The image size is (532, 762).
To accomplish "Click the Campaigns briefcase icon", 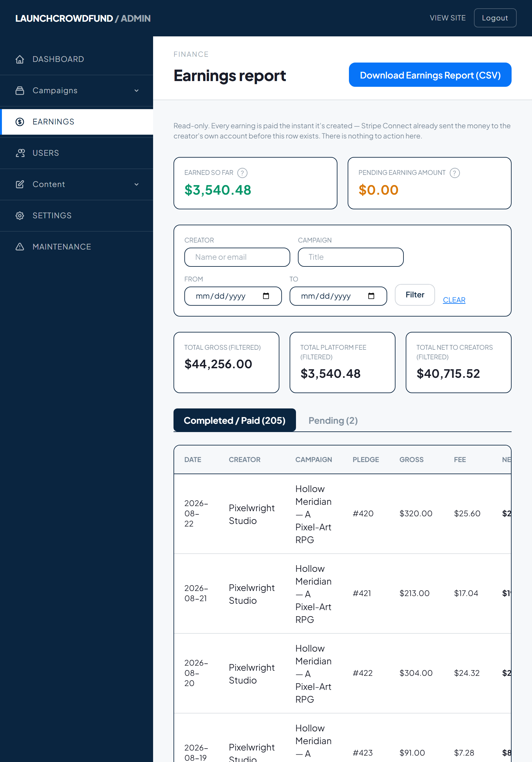I will [x=20, y=91].
